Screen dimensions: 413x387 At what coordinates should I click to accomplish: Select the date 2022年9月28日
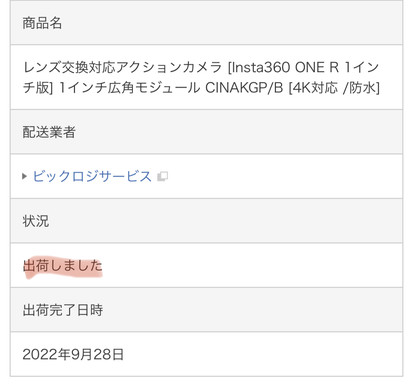tap(73, 354)
